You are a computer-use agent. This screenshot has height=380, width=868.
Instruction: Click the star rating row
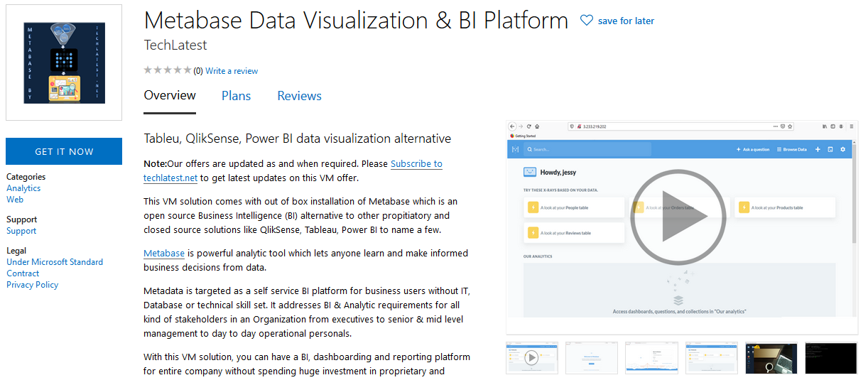point(167,70)
